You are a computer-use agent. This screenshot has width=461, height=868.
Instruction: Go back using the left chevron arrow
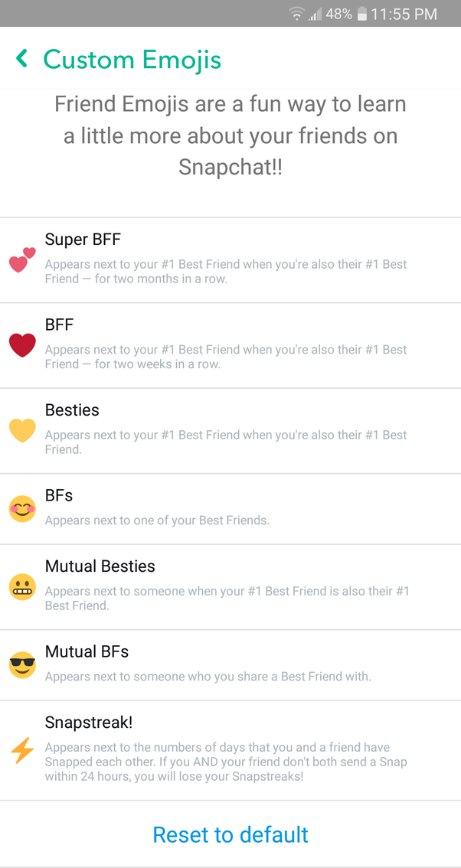pyautogui.click(x=21, y=58)
